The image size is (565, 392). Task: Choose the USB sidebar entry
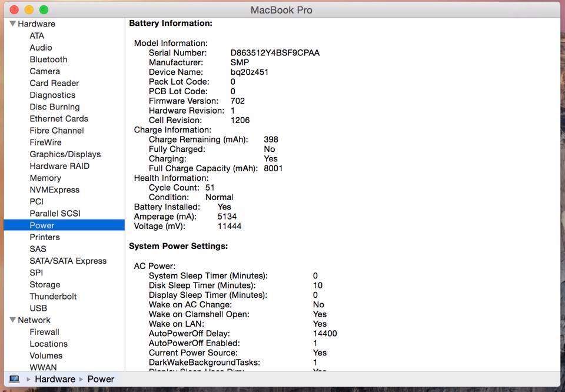tap(38, 308)
